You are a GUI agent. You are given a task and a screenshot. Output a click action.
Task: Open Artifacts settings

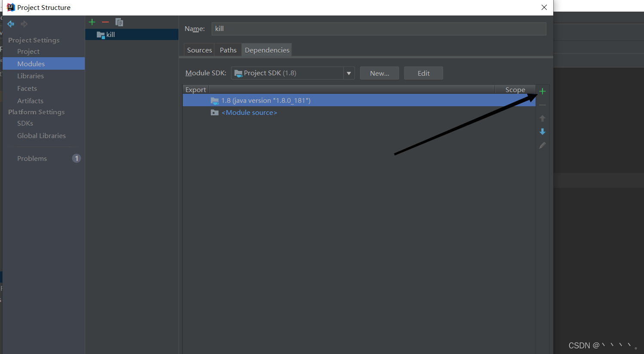(30, 101)
